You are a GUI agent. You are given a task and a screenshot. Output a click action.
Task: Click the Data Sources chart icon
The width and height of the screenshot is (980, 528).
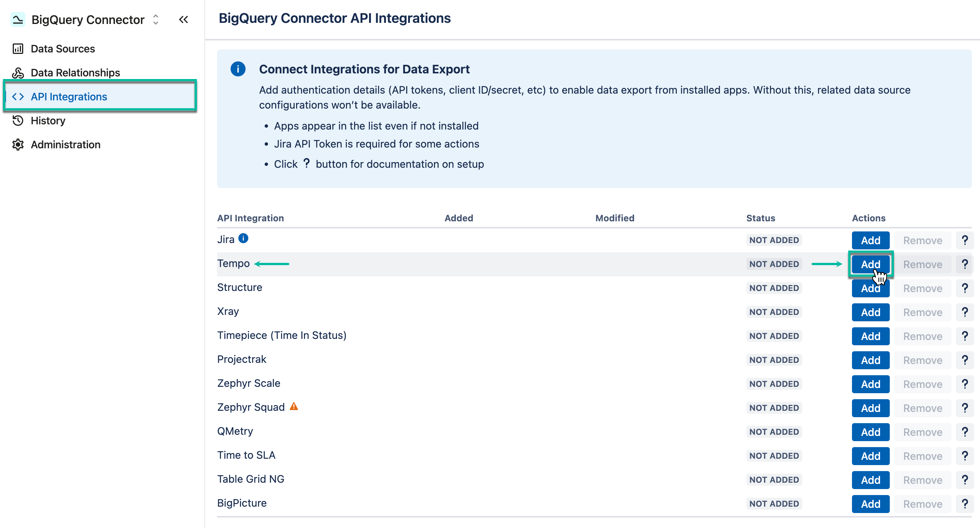click(18, 49)
